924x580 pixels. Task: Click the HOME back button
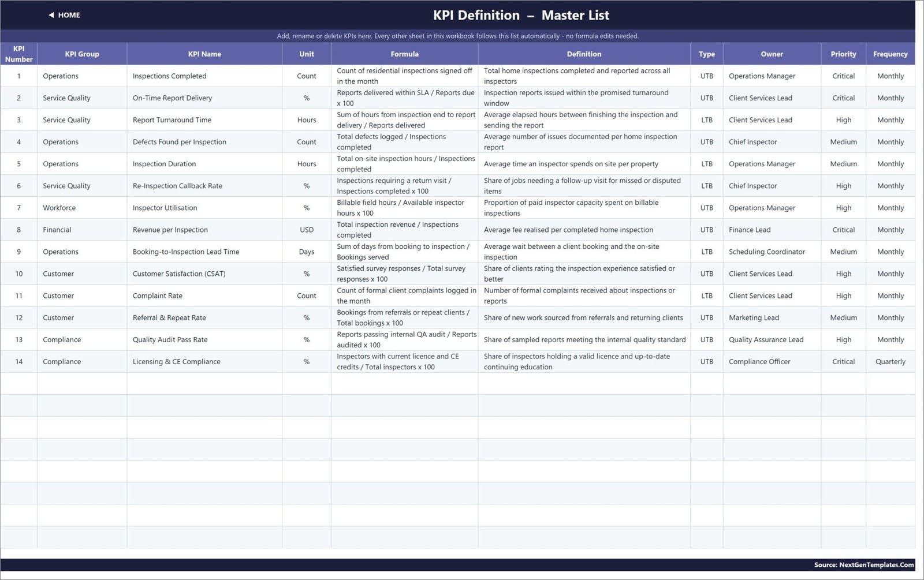pos(64,15)
